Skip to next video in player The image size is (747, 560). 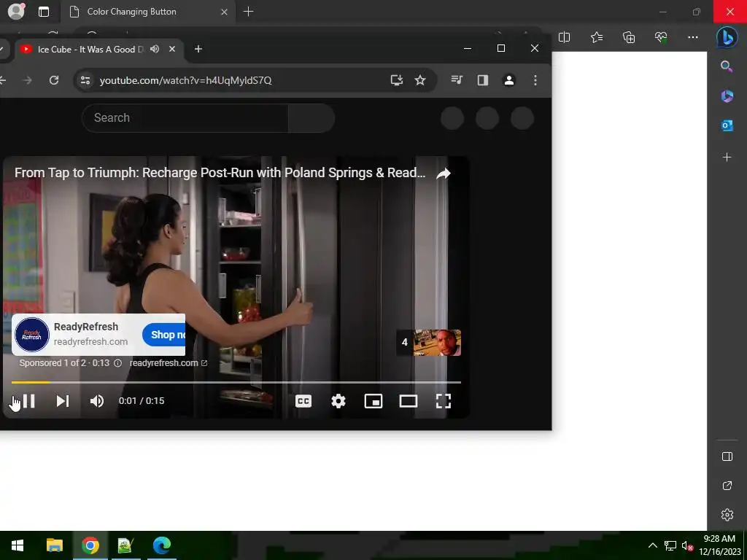point(63,401)
